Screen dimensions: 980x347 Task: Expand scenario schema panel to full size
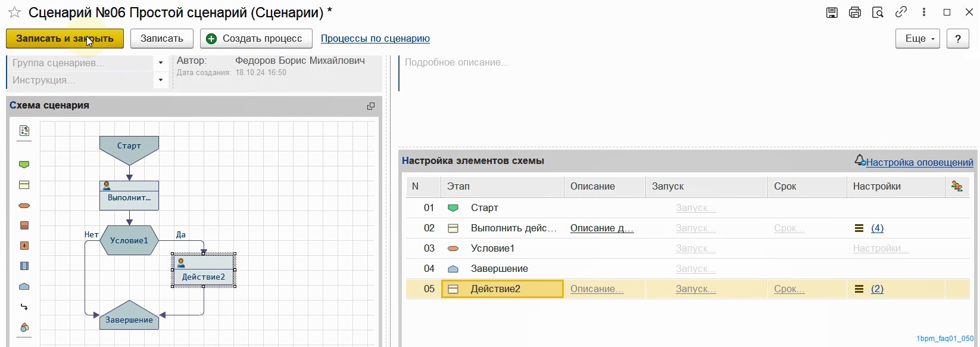(371, 106)
